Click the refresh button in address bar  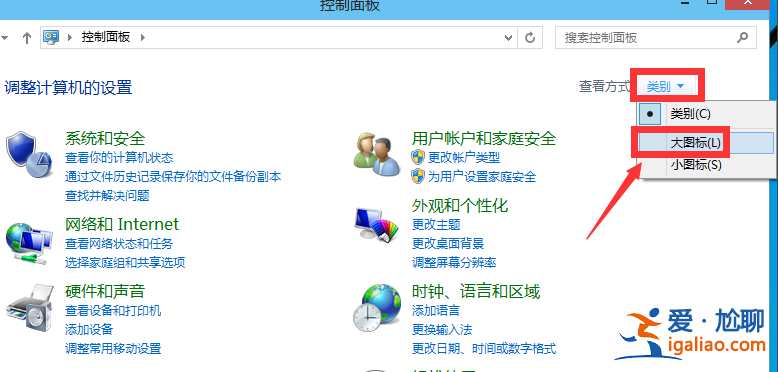530,38
